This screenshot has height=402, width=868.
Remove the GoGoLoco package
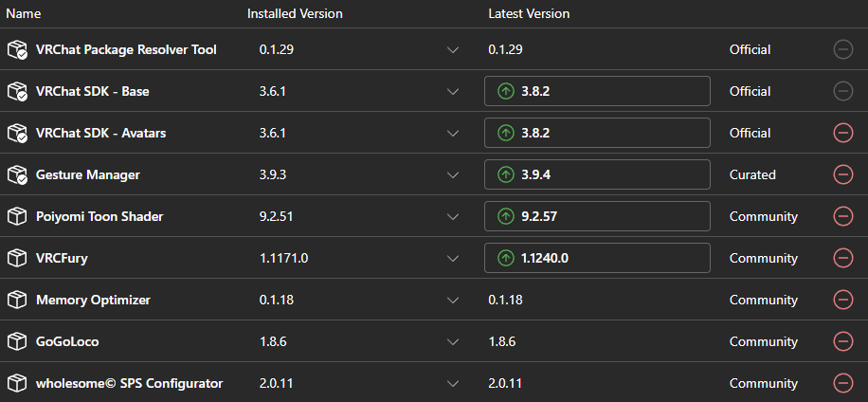842,341
